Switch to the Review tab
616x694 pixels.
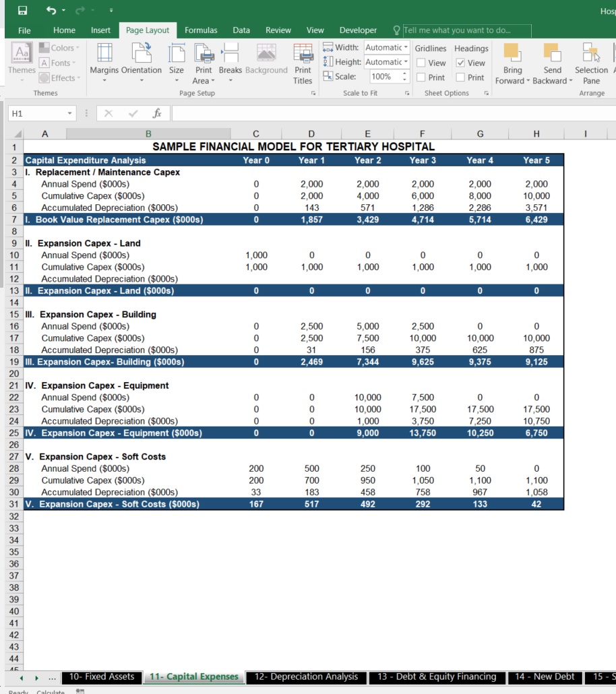tap(278, 30)
